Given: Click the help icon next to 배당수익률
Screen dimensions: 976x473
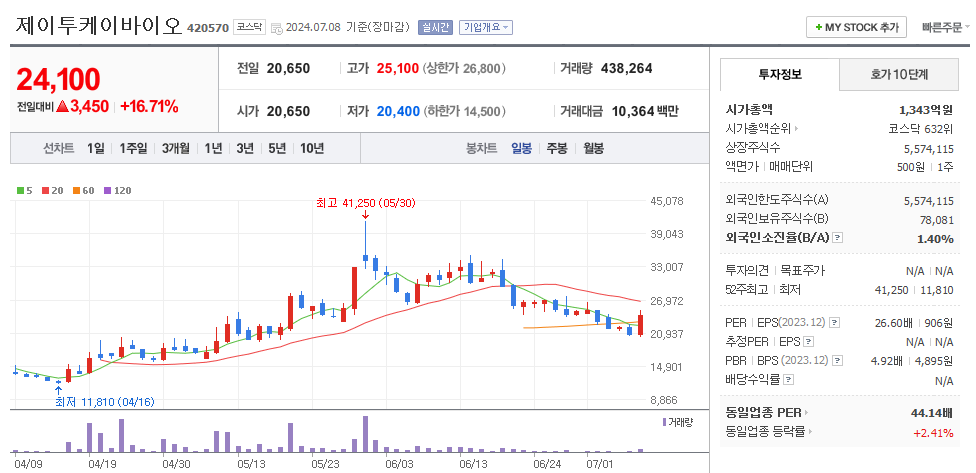Looking at the screenshot, I should click(x=789, y=380).
